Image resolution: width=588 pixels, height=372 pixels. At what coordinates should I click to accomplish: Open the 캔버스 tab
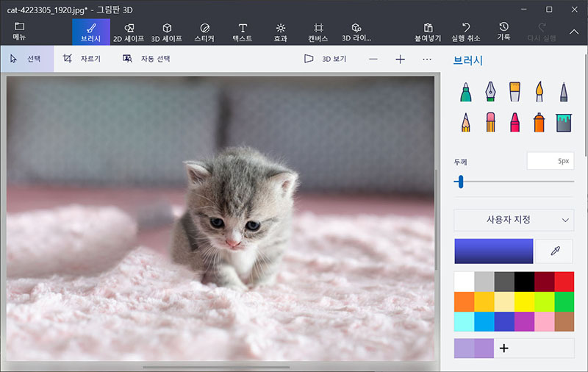click(318, 32)
